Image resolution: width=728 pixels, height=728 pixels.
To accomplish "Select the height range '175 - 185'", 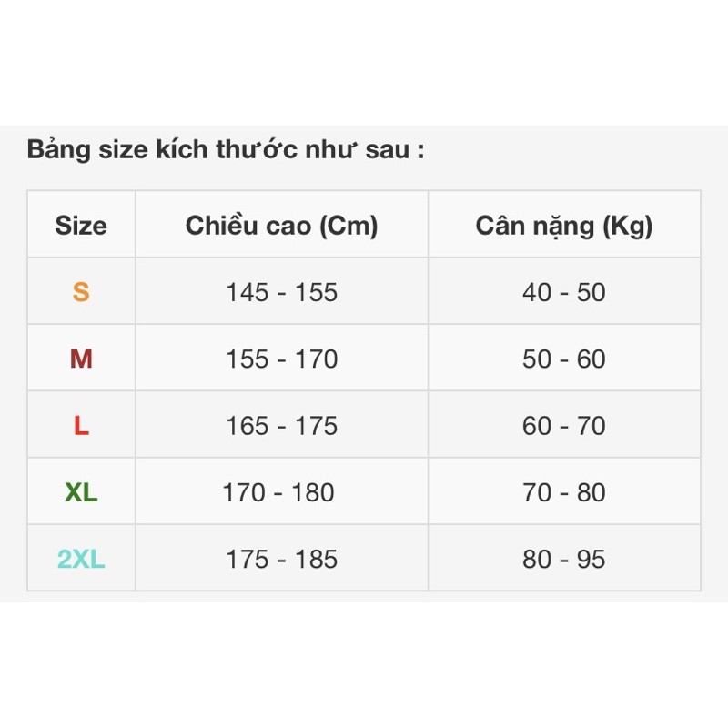I will pos(281,559).
